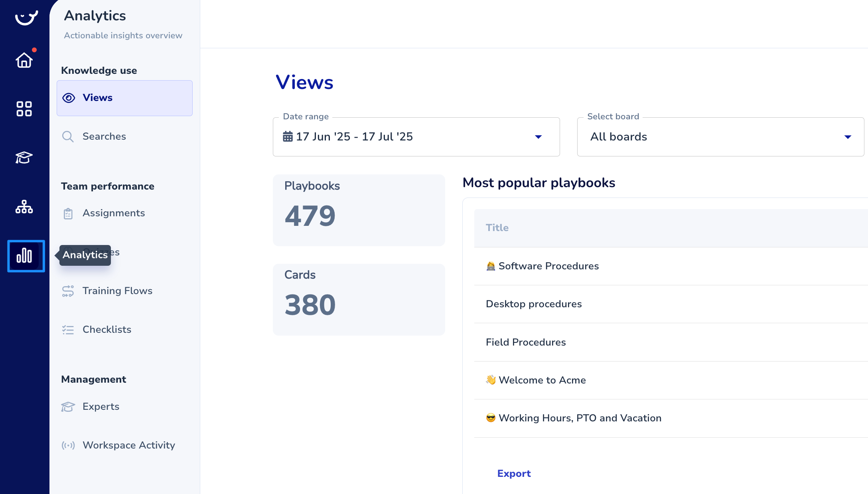Open the Experts management page
The width and height of the screenshot is (868, 494).
101,407
